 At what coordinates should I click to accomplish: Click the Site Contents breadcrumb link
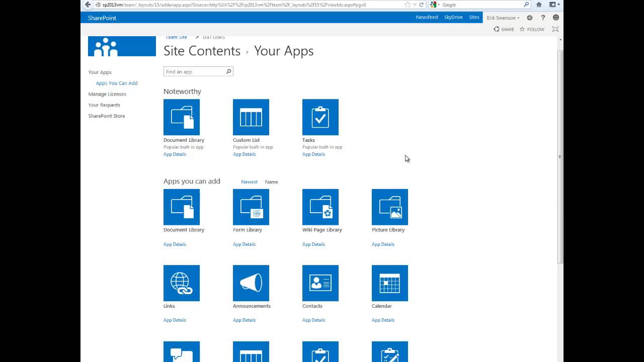(202, 51)
